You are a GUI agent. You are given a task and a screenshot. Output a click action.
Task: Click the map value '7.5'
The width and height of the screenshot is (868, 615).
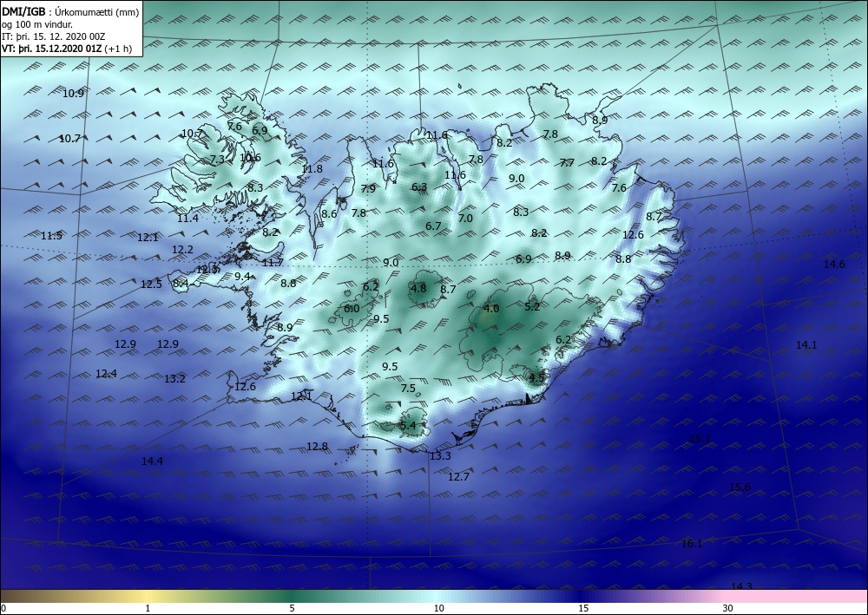pos(408,389)
